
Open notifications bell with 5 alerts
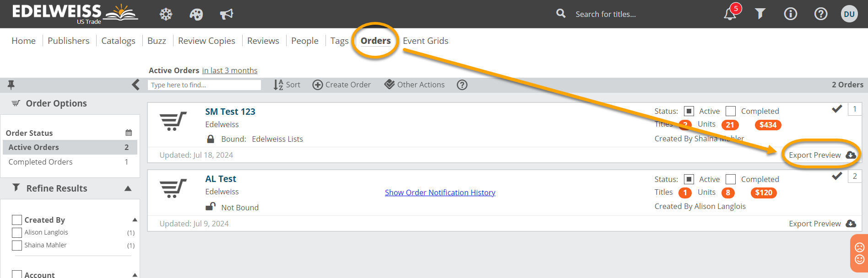point(731,13)
